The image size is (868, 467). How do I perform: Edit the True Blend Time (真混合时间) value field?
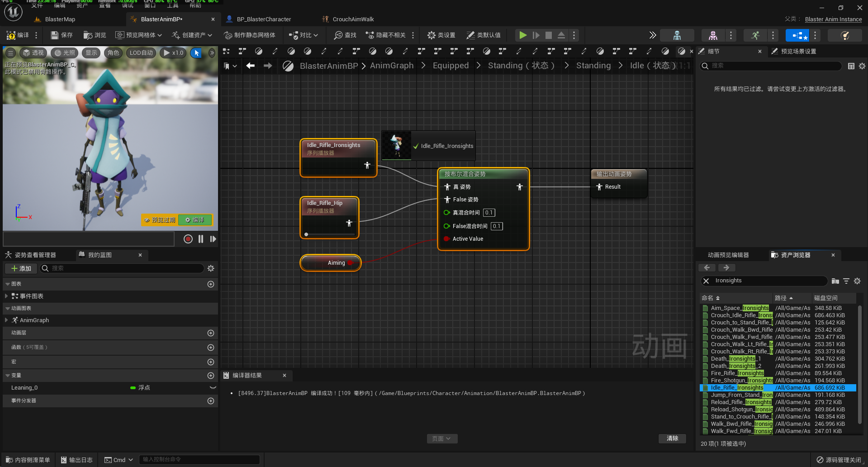tap(489, 213)
